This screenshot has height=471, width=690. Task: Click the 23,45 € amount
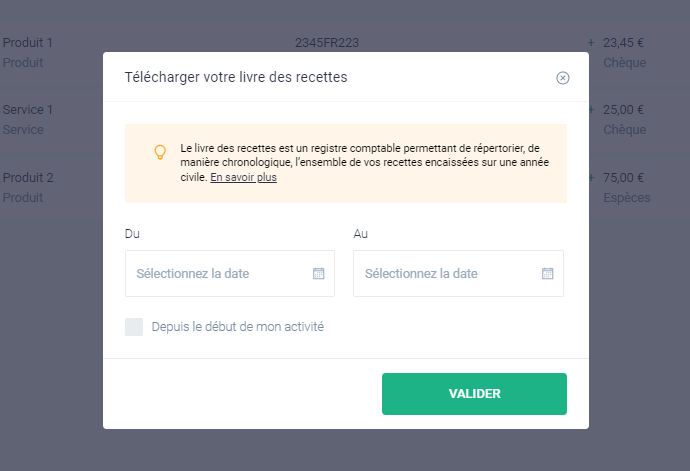[624, 43]
